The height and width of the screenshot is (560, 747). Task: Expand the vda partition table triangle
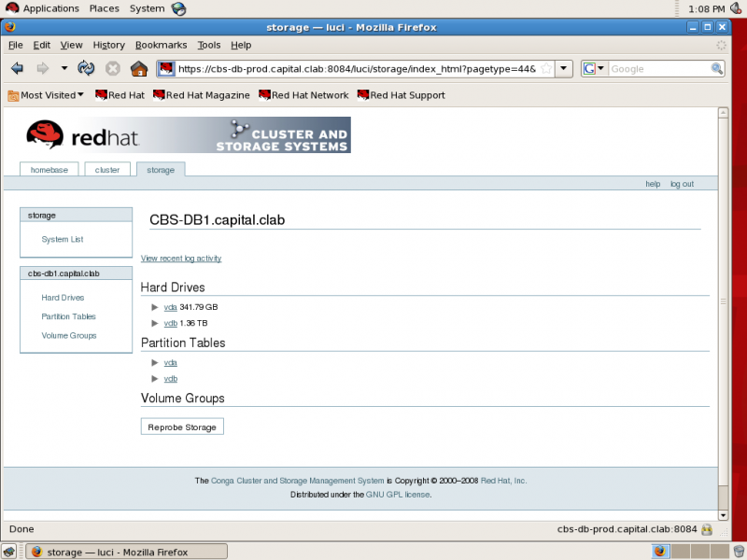[154, 362]
